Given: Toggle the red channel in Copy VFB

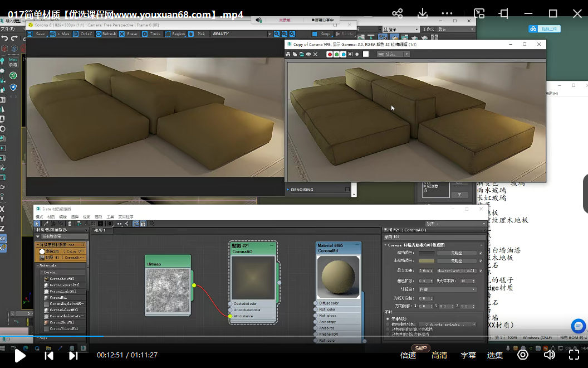Looking at the screenshot, I should (330, 54).
